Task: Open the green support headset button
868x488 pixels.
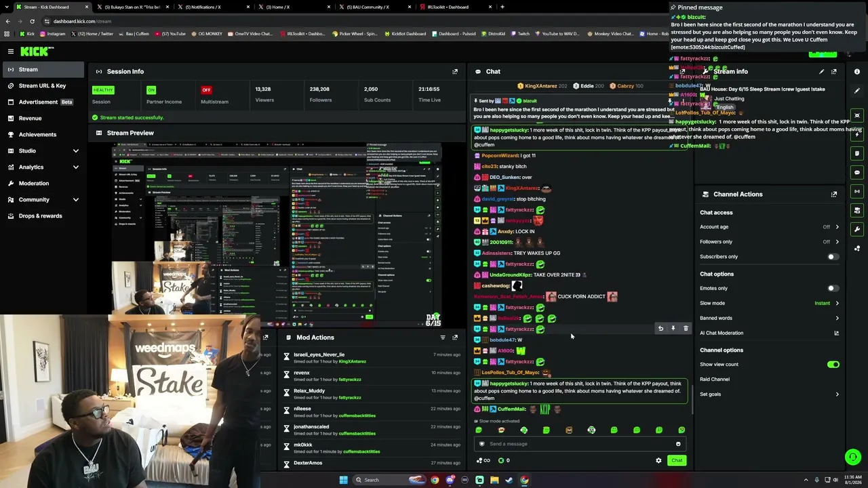Action: tap(853, 457)
